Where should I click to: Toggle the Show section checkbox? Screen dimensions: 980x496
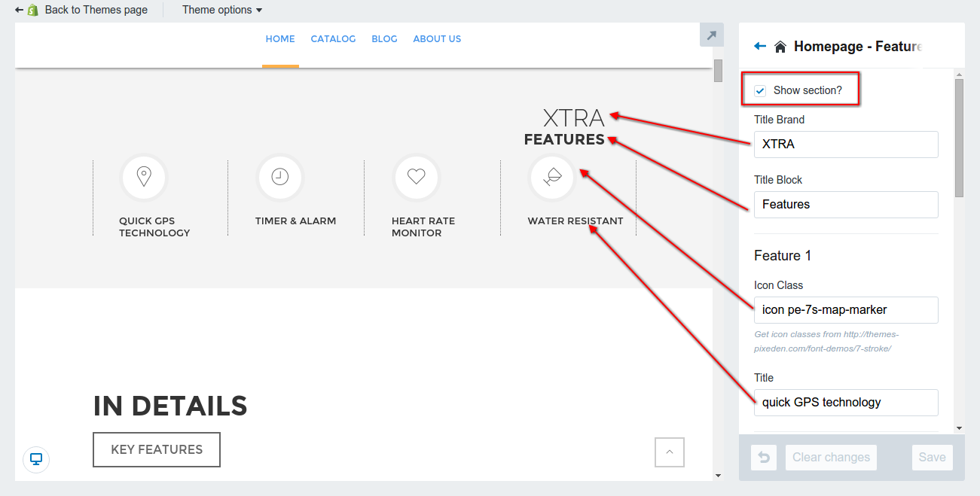pyautogui.click(x=761, y=90)
